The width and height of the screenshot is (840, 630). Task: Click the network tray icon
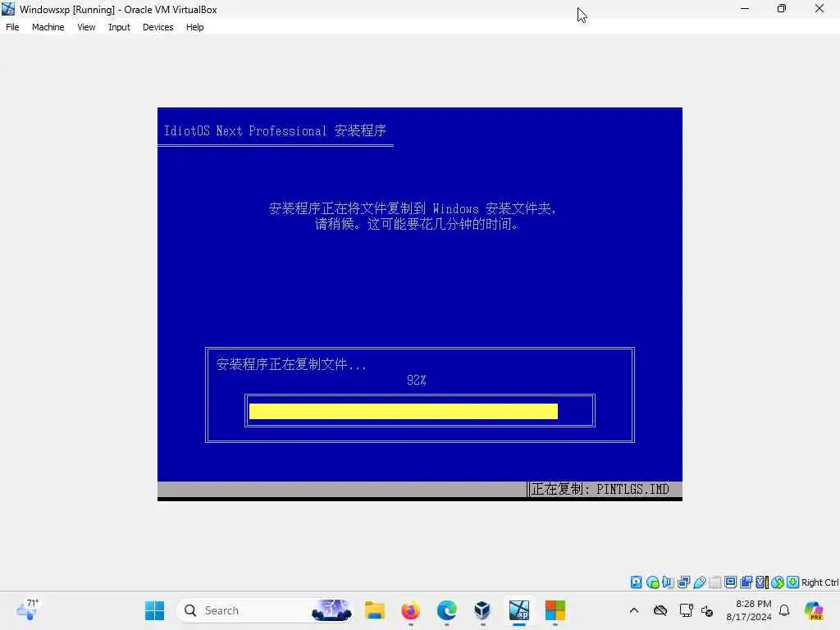(686, 610)
